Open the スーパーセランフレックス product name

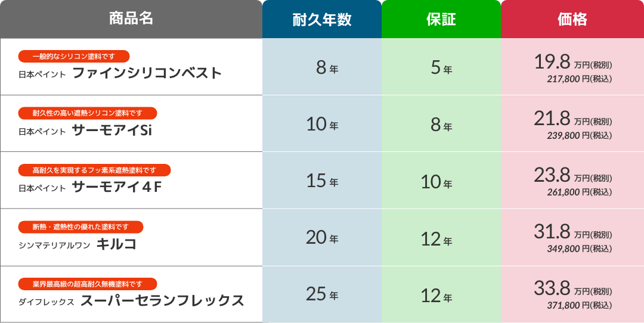point(162,301)
